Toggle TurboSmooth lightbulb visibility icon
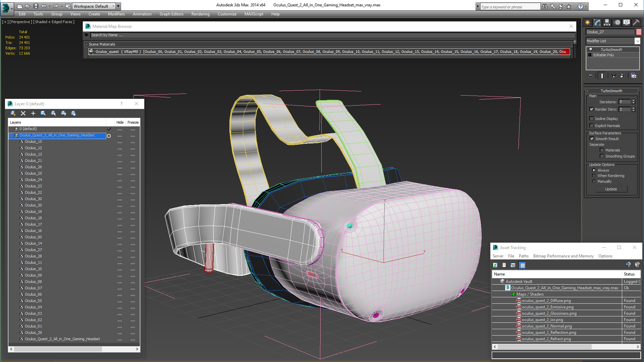 click(591, 50)
